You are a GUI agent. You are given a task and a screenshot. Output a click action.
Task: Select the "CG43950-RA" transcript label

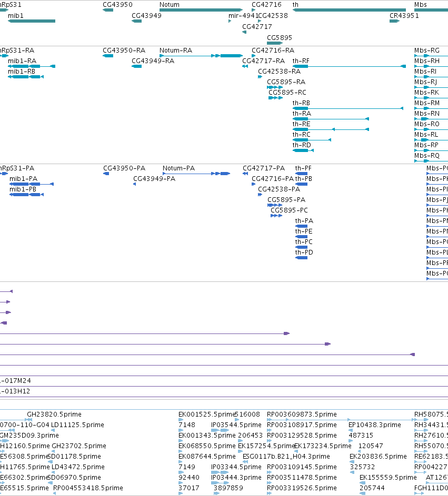124,50
